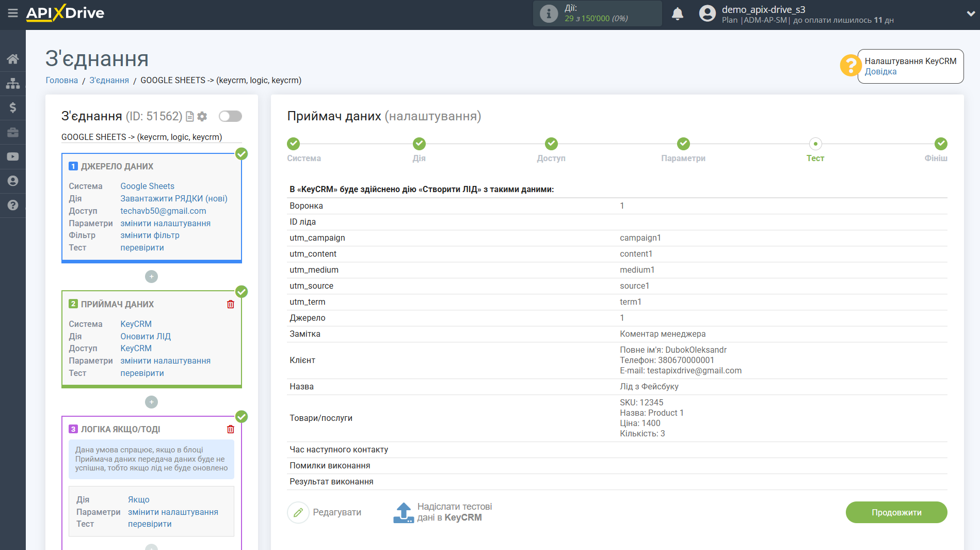The height and width of the screenshot is (550, 980).
Task: Click the utm_source row label
Action: pyautogui.click(x=311, y=286)
